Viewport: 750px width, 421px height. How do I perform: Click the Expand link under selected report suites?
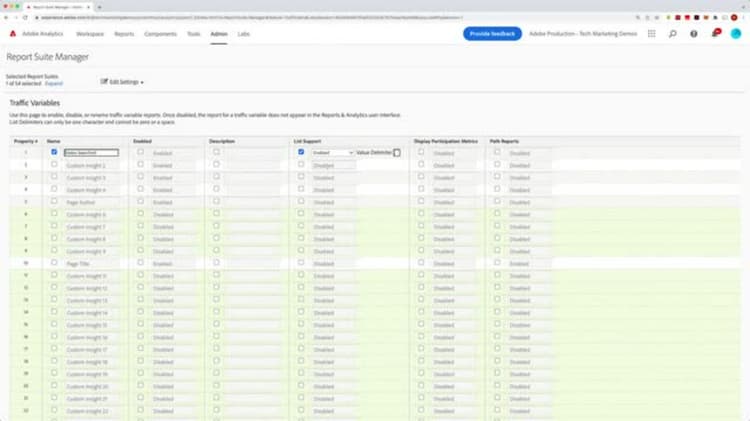(x=54, y=83)
